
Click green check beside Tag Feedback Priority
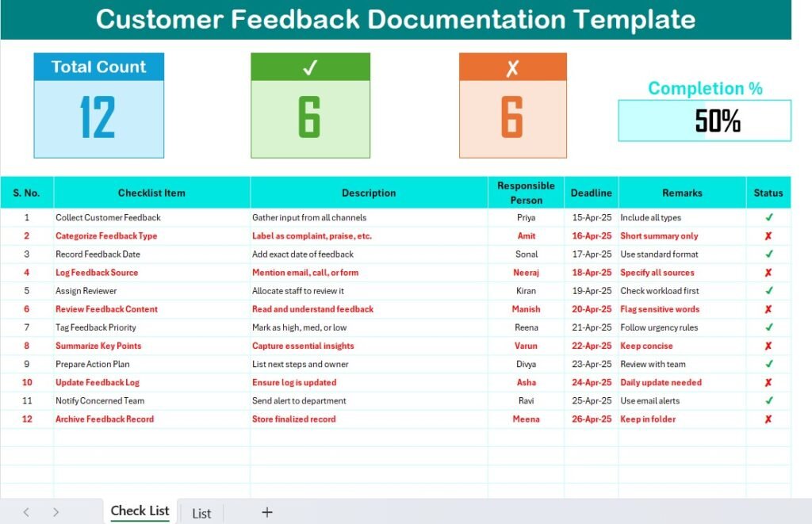point(768,327)
